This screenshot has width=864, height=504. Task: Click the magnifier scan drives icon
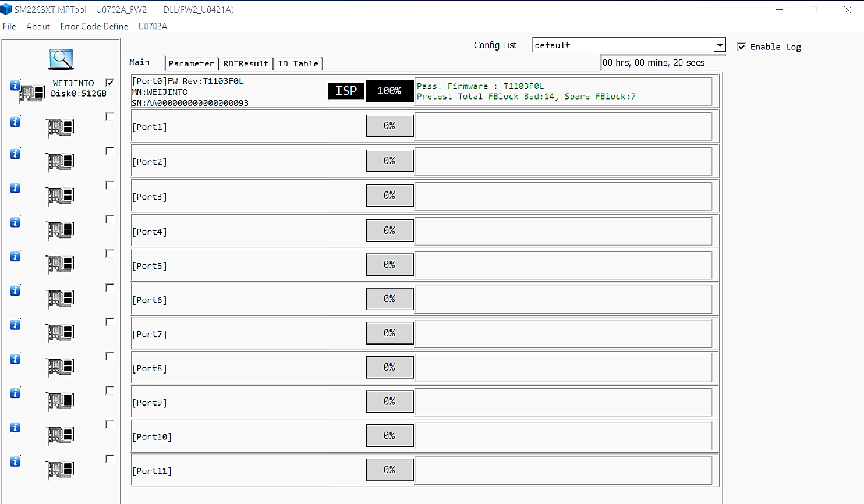(61, 59)
